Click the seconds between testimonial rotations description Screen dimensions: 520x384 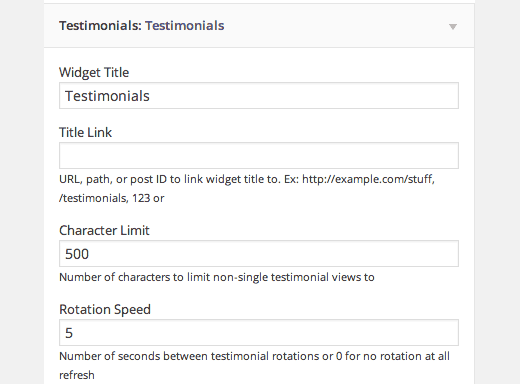pos(254,356)
